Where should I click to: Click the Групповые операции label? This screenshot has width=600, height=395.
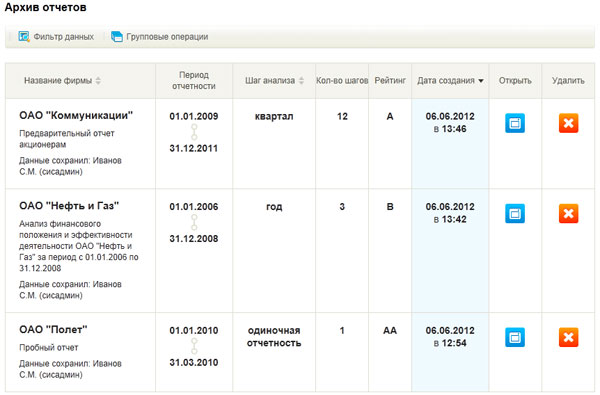(x=167, y=37)
